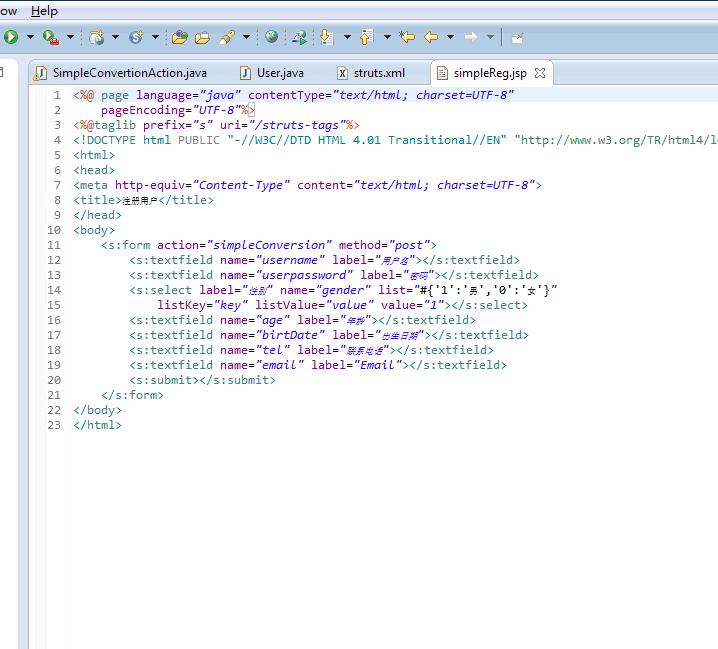Expand the Next Annotation dropdown arrow

pyautogui.click(x=347, y=37)
